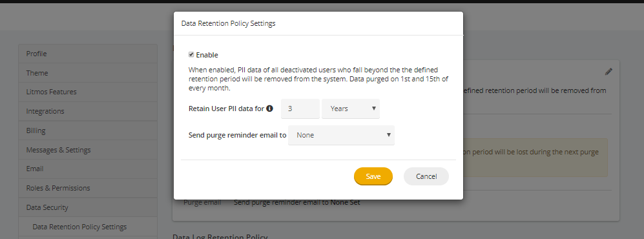Open the Profile settings section

tap(88, 54)
